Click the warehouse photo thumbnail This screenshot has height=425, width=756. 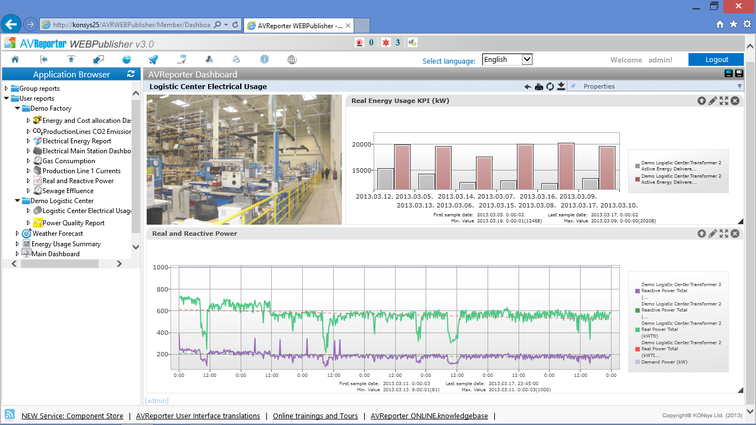click(x=244, y=160)
